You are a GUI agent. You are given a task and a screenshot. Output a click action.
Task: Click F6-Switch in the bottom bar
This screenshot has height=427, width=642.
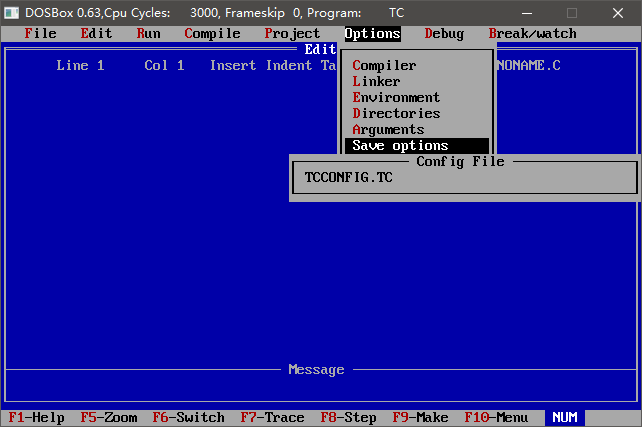tap(188, 418)
